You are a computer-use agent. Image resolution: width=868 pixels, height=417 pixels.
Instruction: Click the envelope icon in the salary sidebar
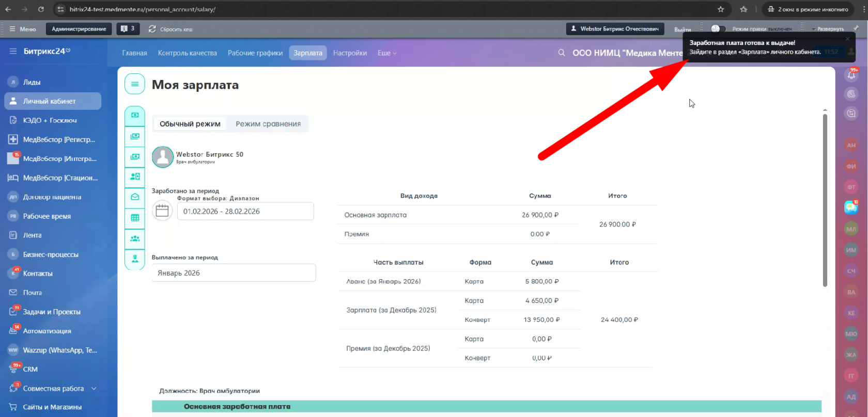click(x=135, y=197)
